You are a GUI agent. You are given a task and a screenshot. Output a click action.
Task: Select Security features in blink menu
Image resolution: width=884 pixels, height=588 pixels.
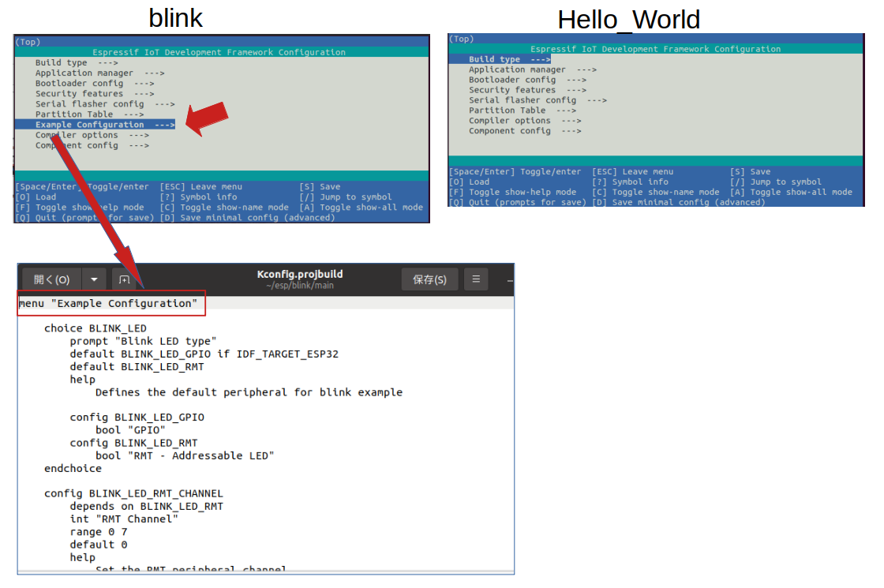click(94, 94)
